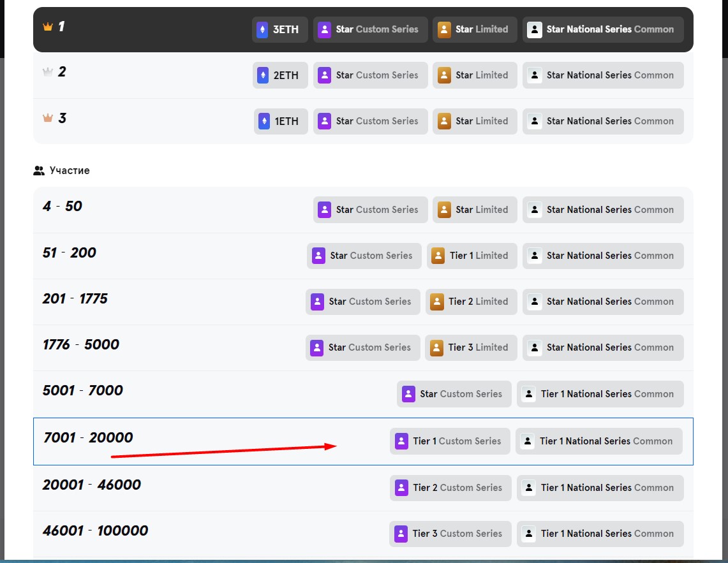Click the white National Series icon in row 46001 - 100000

point(529,534)
